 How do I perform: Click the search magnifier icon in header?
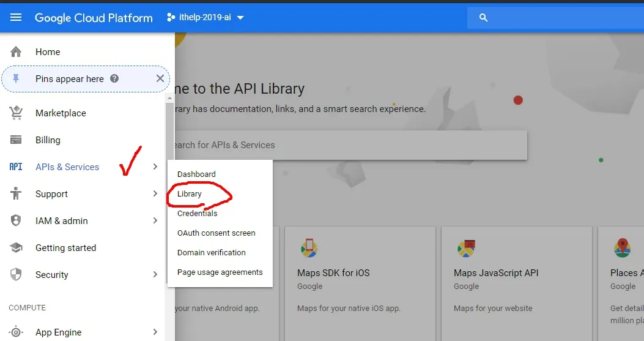[x=483, y=18]
